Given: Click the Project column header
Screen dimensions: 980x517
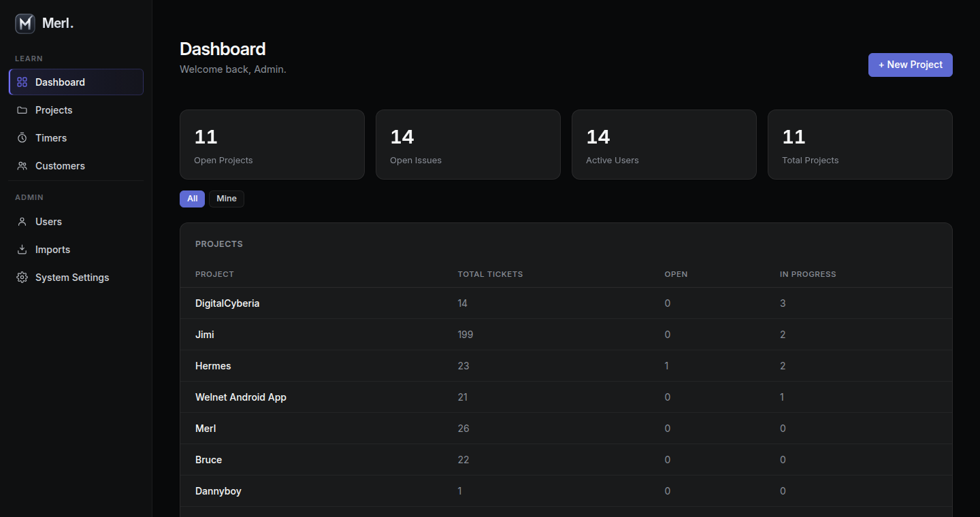Looking at the screenshot, I should [214, 274].
